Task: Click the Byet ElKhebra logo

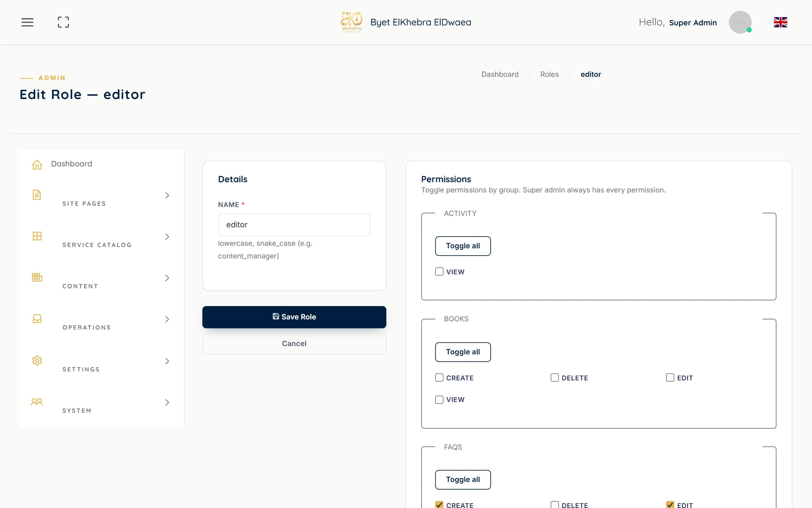Action: pos(351,22)
